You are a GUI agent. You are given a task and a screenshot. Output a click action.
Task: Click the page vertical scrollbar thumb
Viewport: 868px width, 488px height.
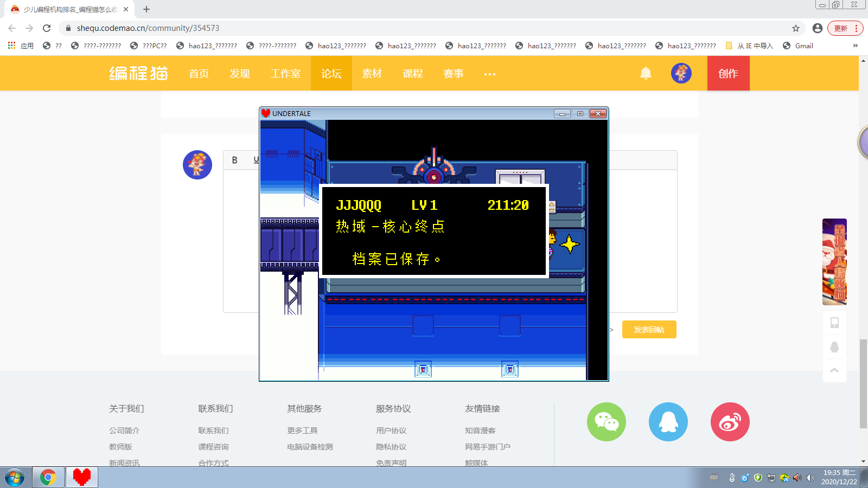click(x=863, y=384)
